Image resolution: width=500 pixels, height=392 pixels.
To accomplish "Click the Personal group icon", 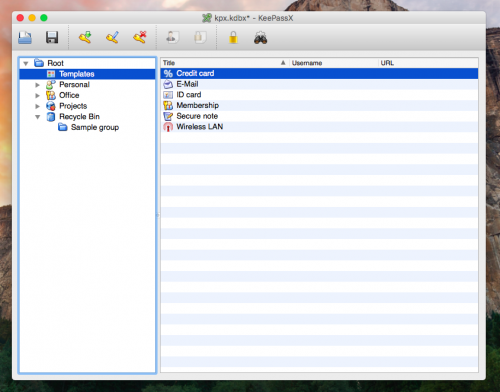I will tap(51, 85).
